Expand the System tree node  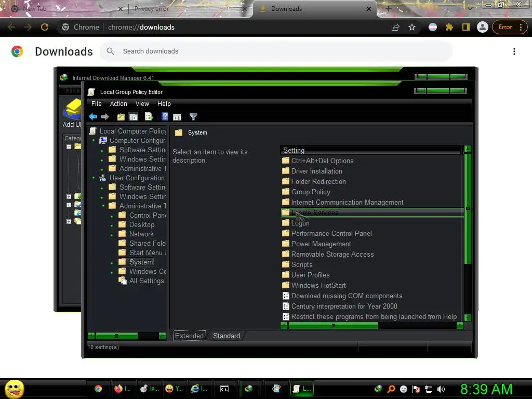tap(112, 263)
